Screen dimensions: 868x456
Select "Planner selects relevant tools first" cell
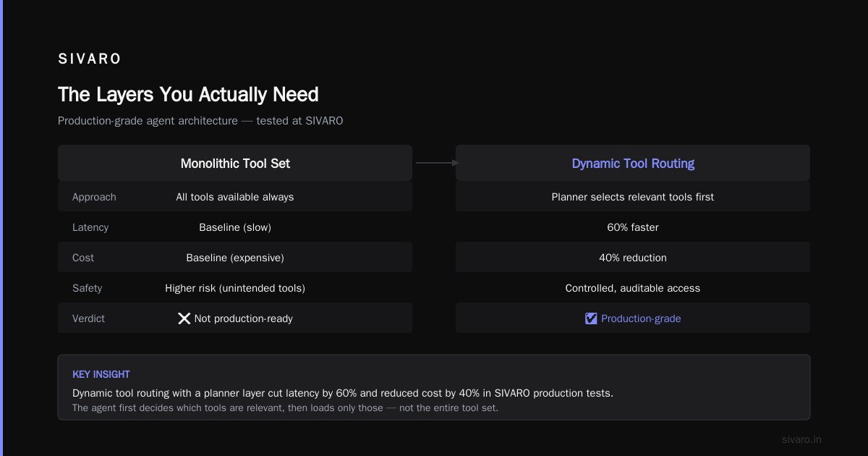[x=633, y=197]
